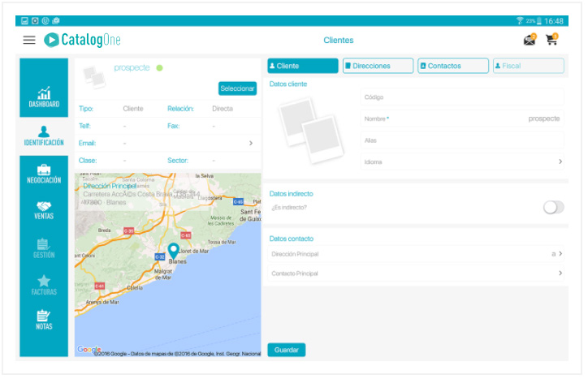588x379 pixels.
Task: Expand the Email row chevron
Action: click(x=251, y=143)
